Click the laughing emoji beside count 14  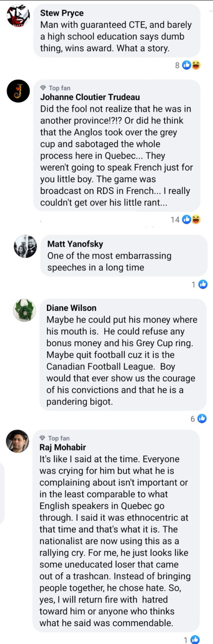coord(196,219)
